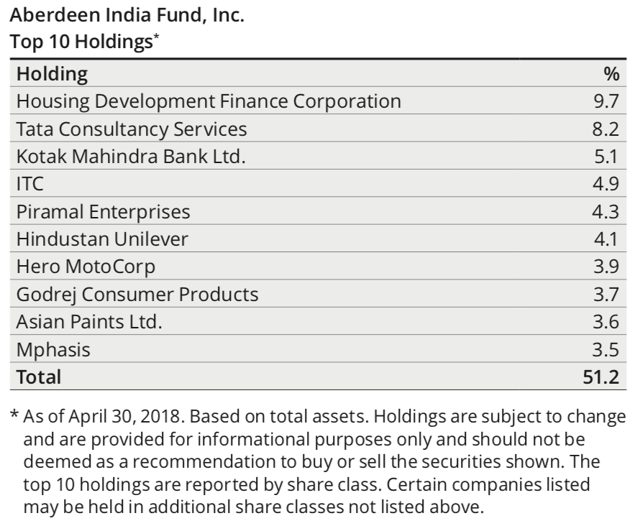Select Tata Consultancy Services row
640x526 pixels.
click(x=318, y=129)
